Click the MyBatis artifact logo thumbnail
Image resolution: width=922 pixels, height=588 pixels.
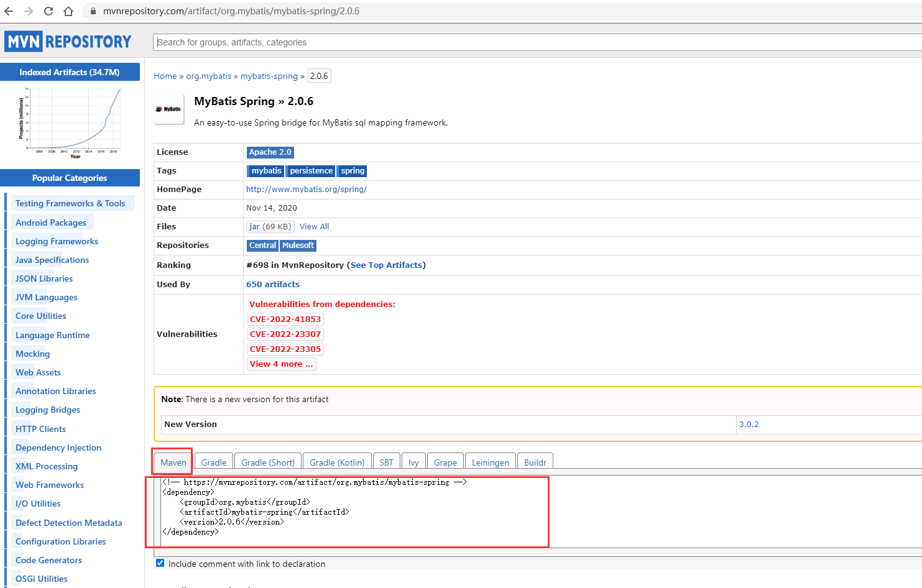click(169, 109)
